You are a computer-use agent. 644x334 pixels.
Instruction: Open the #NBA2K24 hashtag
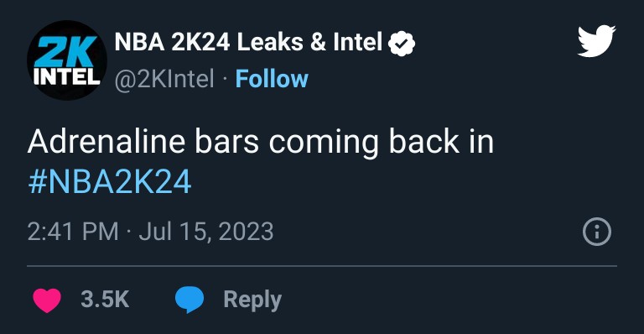[110, 182]
